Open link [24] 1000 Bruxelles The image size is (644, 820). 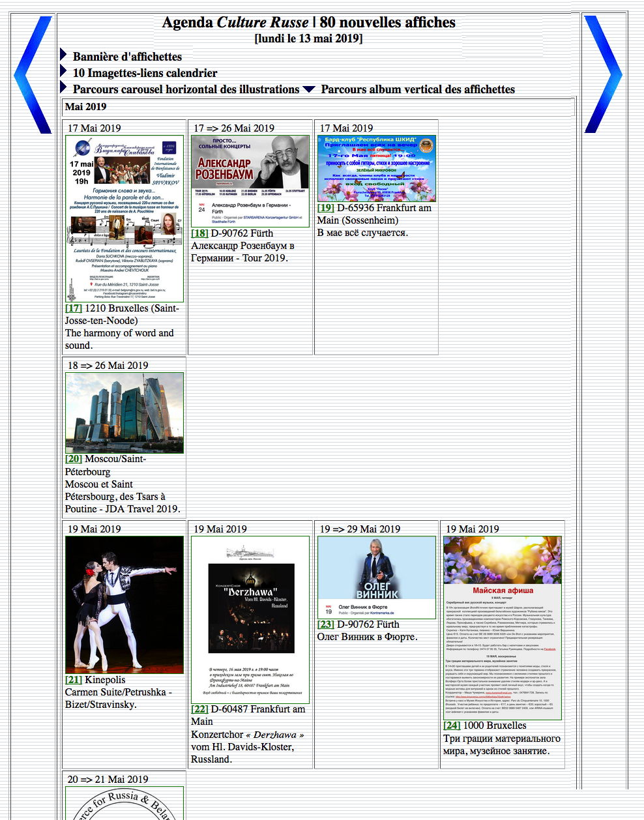452,725
